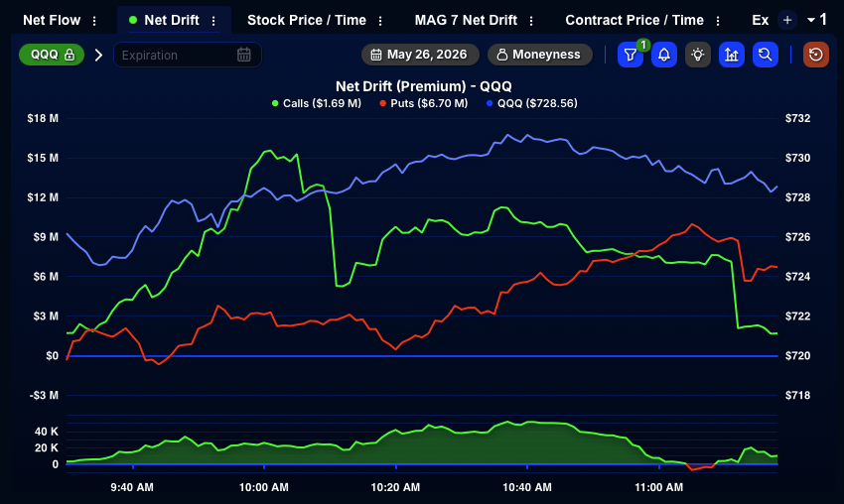Open Stock Price / Time options menu
This screenshot has width=844, height=504.
pos(380,21)
